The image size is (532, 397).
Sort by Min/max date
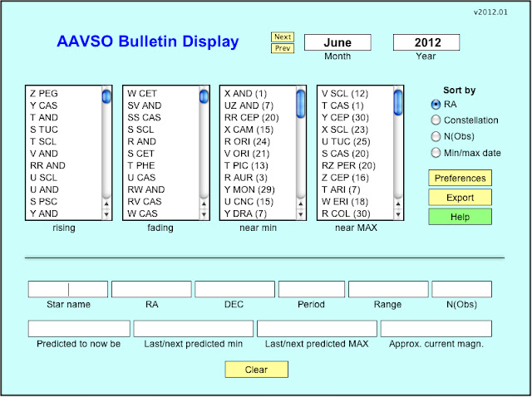pyautogui.click(x=436, y=153)
